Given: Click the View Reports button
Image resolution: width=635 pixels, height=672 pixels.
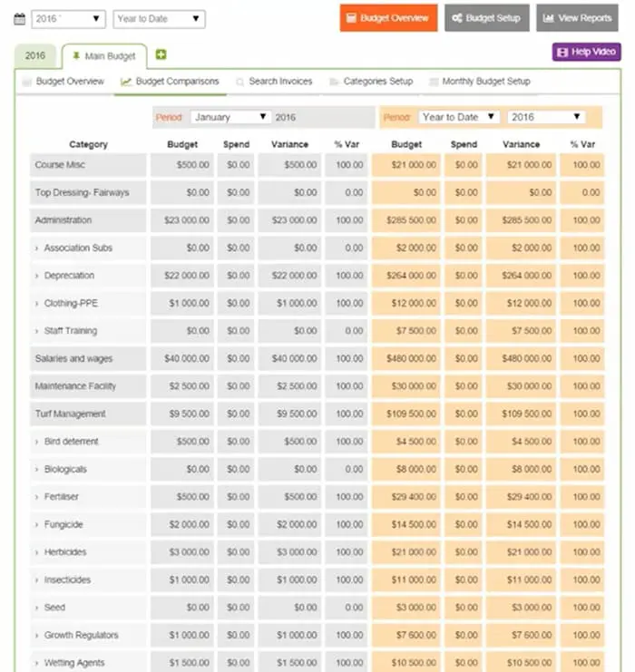Looking at the screenshot, I should tap(577, 18).
